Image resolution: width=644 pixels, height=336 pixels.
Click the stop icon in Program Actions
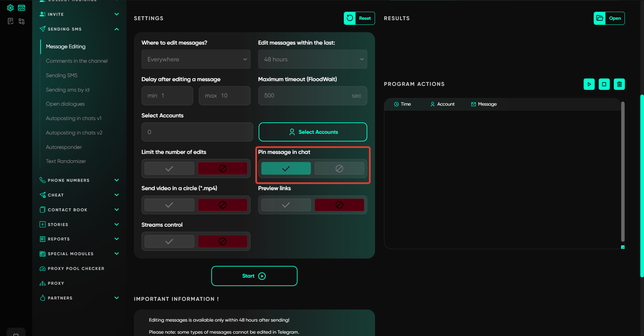604,84
